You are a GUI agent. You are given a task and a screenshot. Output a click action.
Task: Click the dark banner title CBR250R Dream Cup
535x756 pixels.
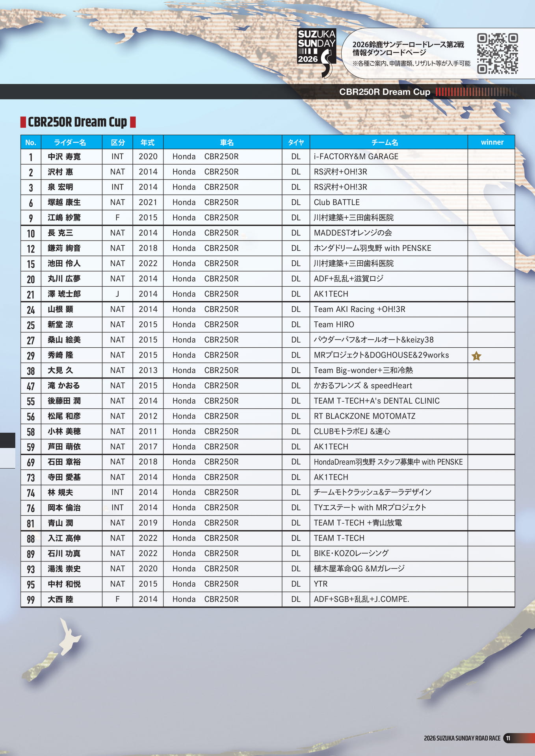(385, 92)
